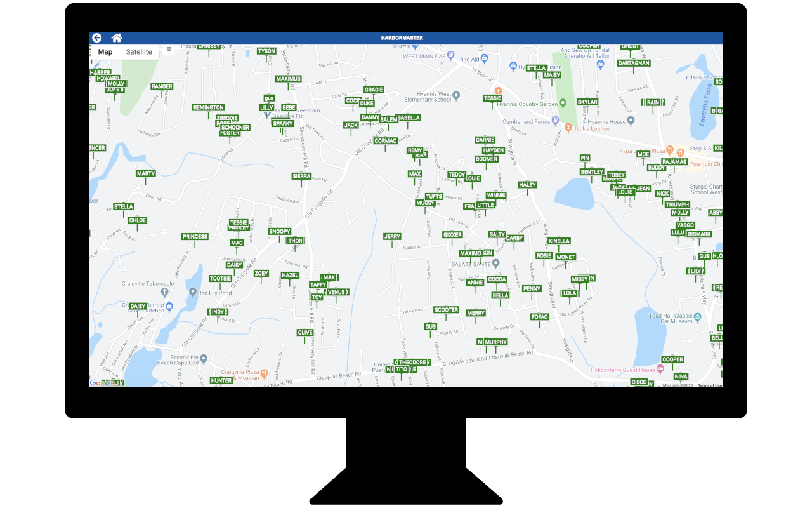812x508 pixels.
Task: Click the REMINGTON dog marker
Action: [x=209, y=108]
